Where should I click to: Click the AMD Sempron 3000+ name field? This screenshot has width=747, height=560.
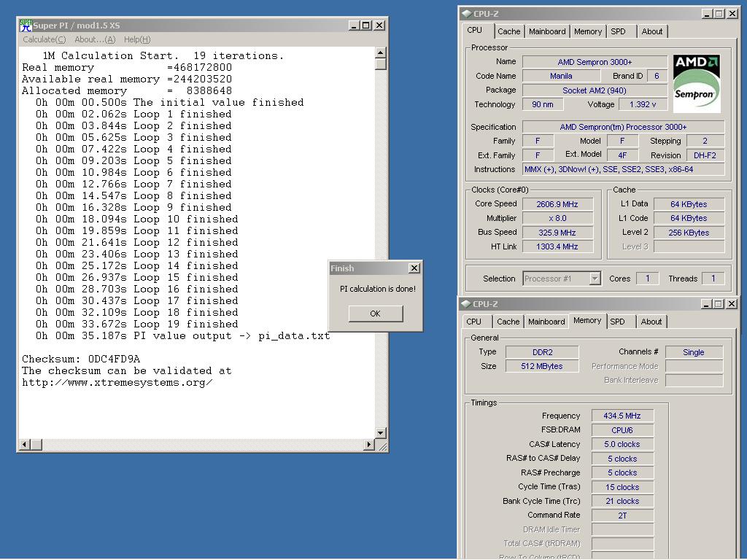[x=595, y=62]
